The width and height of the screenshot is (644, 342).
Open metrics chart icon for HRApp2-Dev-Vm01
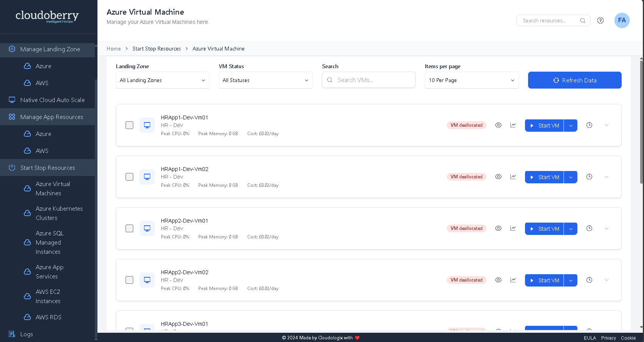[513, 228]
